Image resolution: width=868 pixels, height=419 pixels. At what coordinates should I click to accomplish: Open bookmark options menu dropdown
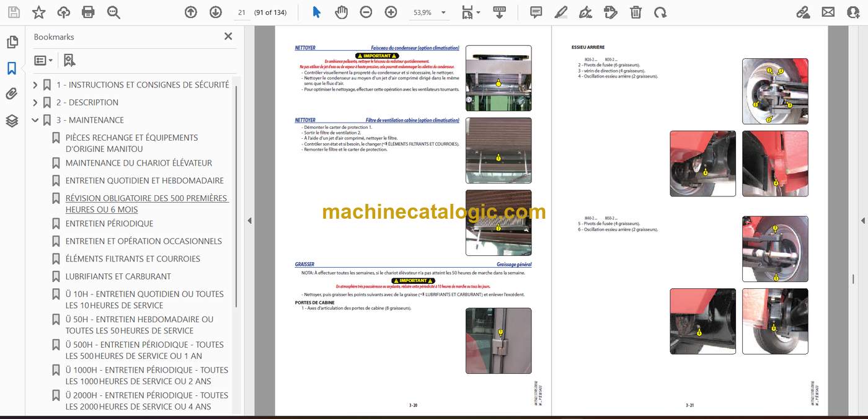click(43, 60)
